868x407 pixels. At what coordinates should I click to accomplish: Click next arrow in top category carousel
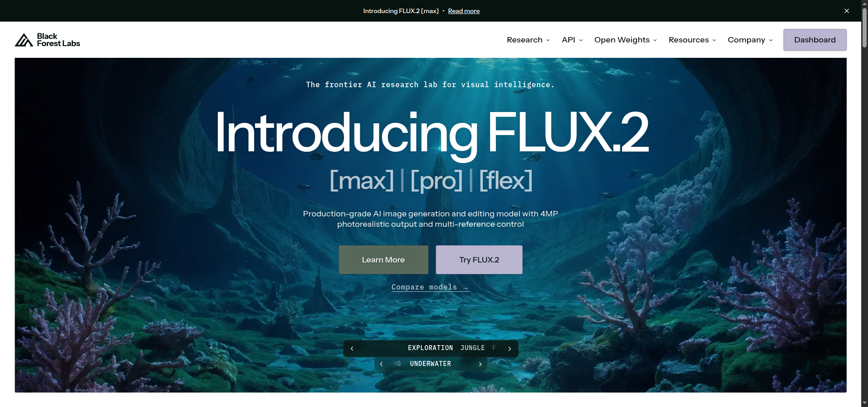(509, 349)
